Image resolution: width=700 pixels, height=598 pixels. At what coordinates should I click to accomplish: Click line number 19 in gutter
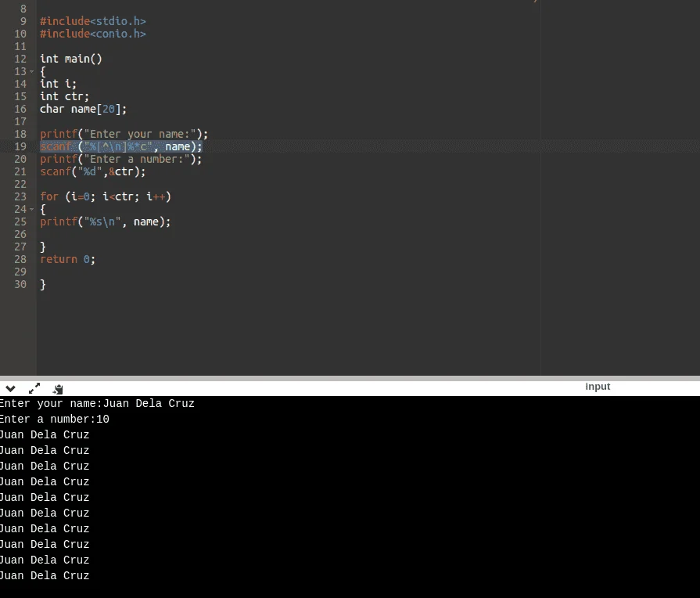[x=20, y=146]
